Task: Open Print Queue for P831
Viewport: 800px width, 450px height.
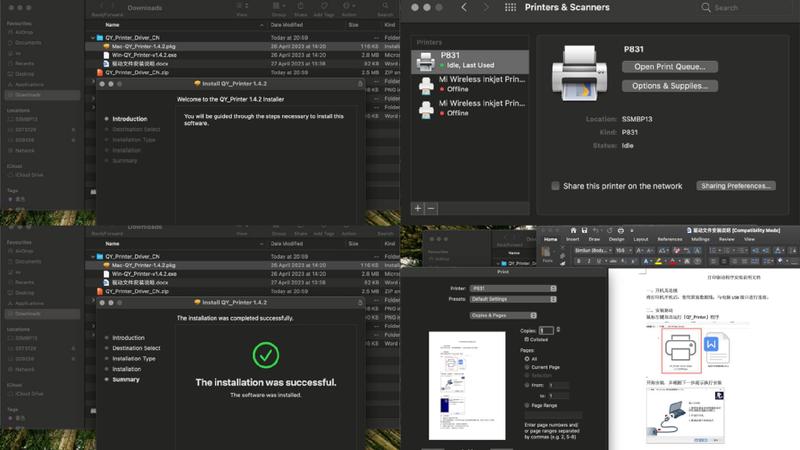Action: pyautogui.click(x=669, y=67)
